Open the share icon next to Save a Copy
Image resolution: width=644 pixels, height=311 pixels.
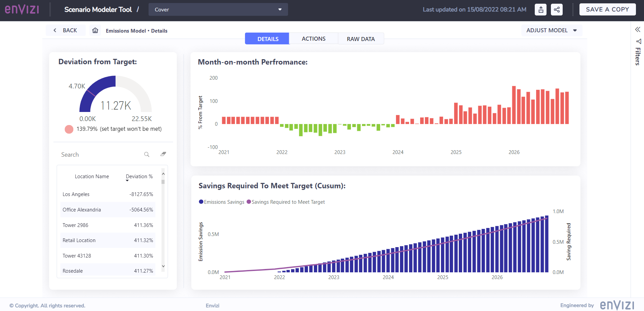coord(556,9)
